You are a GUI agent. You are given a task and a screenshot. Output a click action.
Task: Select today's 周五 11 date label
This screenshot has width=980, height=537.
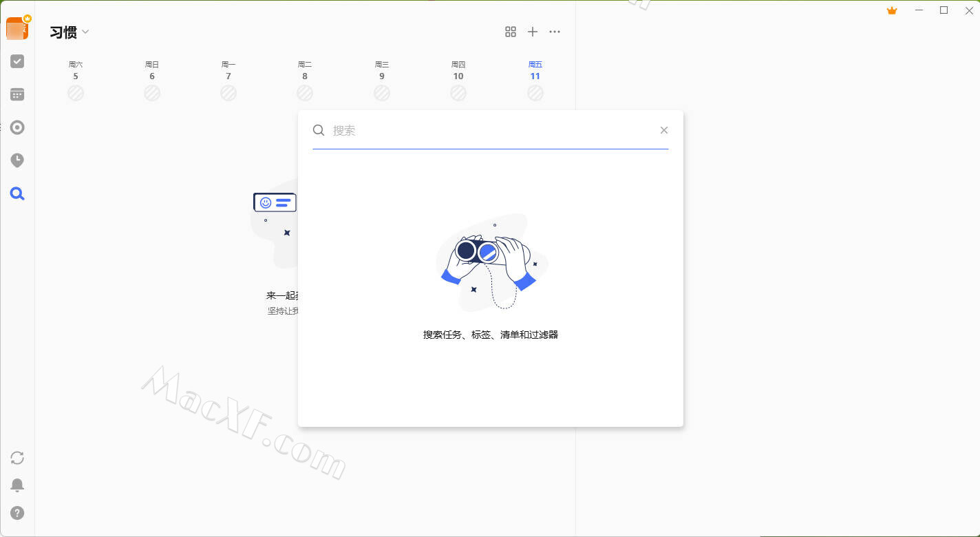535,70
